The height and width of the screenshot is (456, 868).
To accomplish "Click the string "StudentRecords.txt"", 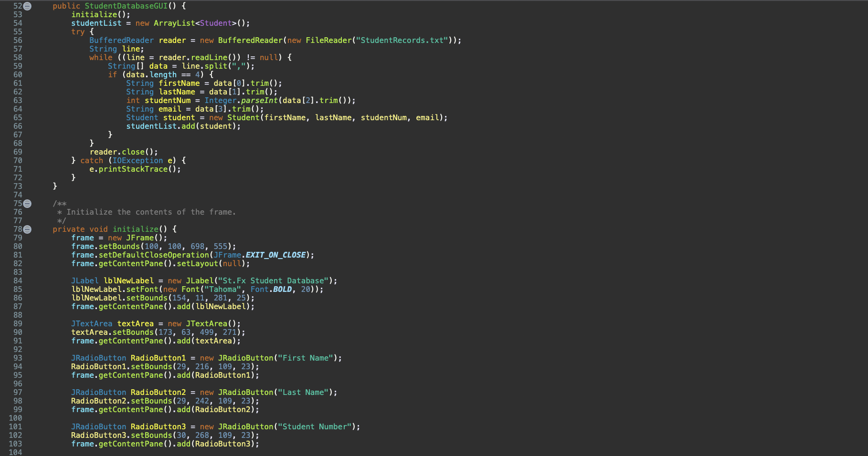I will pyautogui.click(x=402, y=40).
